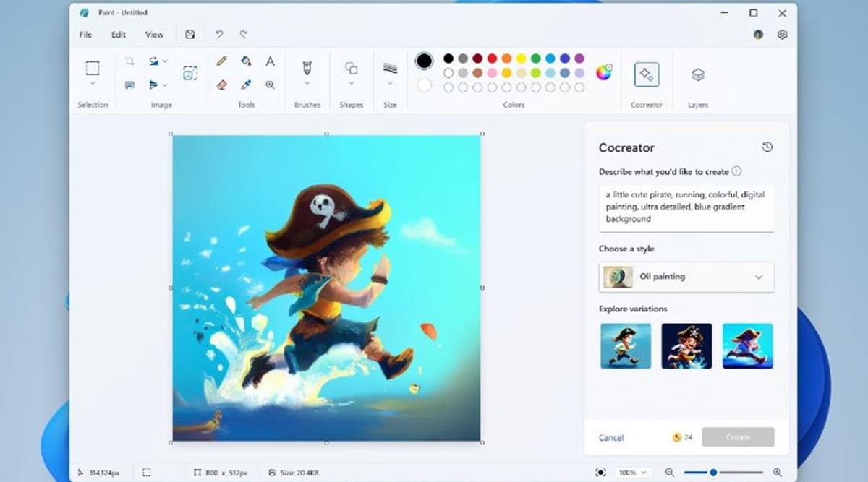This screenshot has width=868, height=482.
Task: Open the View menu
Action: click(154, 35)
